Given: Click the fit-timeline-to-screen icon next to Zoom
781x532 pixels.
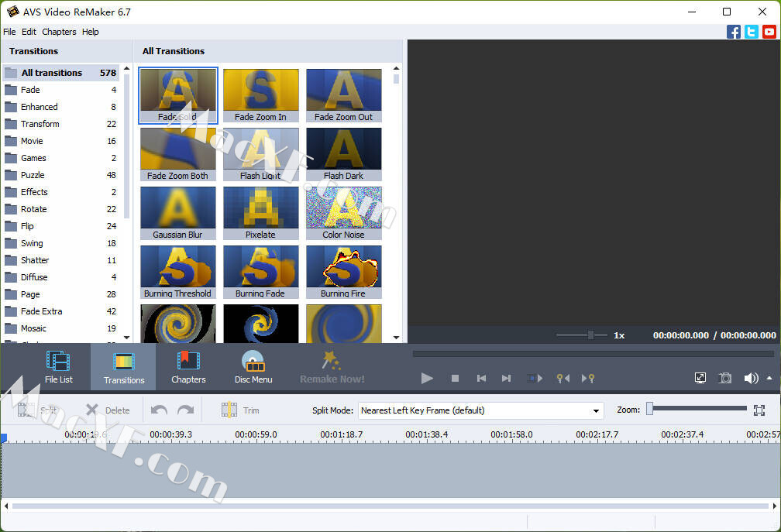Looking at the screenshot, I should (x=759, y=410).
